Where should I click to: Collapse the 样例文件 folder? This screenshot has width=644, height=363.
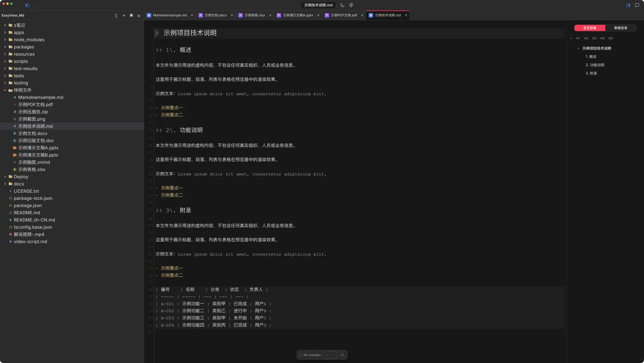(x=5, y=90)
